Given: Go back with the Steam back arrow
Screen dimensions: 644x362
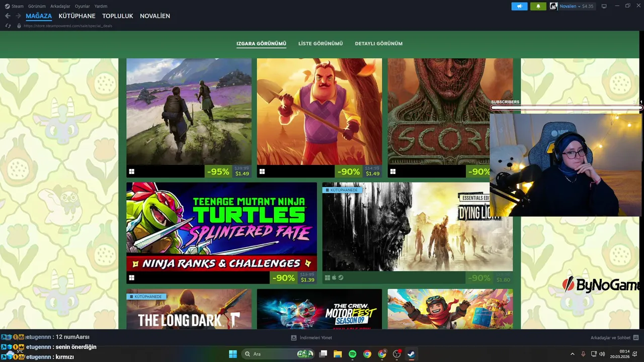Looking at the screenshot, I should (8, 16).
